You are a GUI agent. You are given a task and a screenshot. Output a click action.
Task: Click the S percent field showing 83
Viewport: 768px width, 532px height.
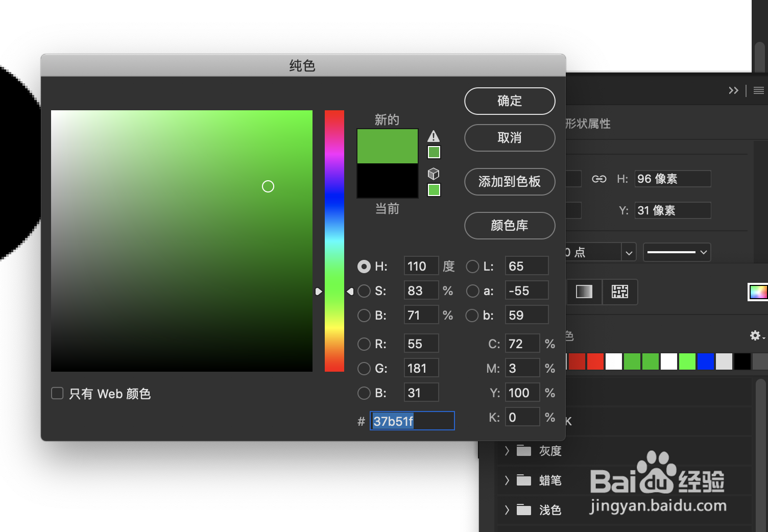(x=421, y=291)
